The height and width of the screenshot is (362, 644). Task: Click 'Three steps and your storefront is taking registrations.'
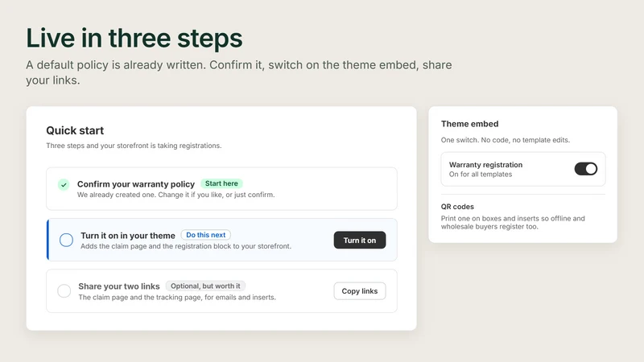[134, 146]
